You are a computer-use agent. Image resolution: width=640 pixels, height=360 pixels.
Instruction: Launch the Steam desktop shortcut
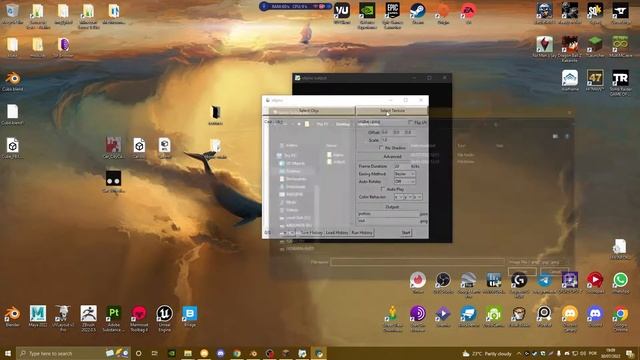pos(418,14)
